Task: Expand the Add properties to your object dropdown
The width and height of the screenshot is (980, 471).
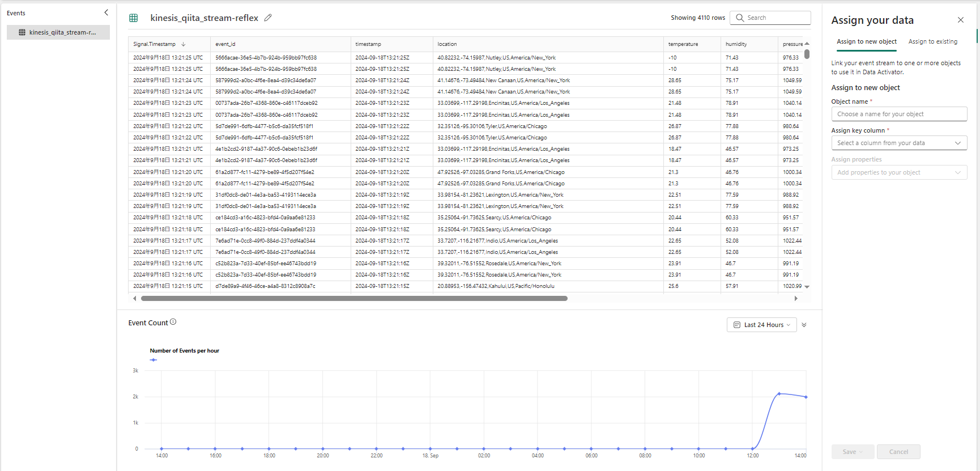Action: tap(899, 172)
